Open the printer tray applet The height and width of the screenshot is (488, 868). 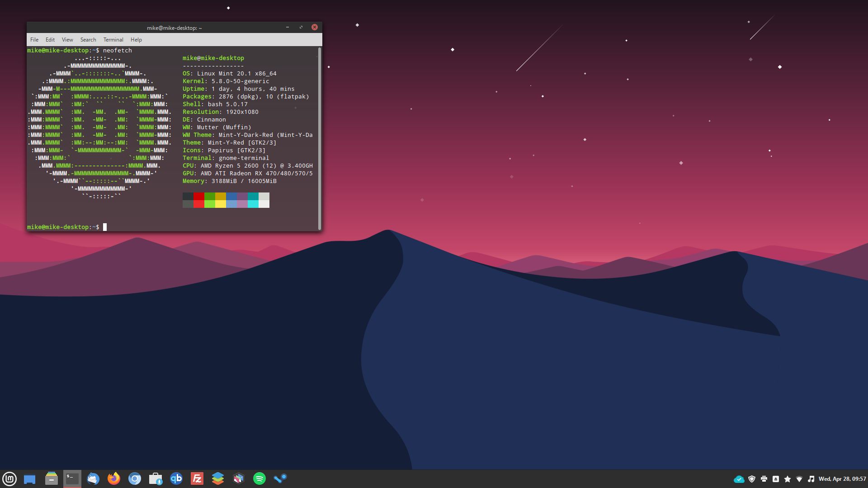[x=764, y=479]
